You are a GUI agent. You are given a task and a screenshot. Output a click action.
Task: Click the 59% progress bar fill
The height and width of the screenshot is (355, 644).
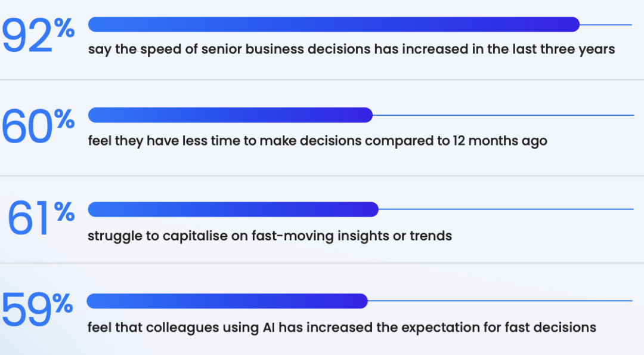227,301
